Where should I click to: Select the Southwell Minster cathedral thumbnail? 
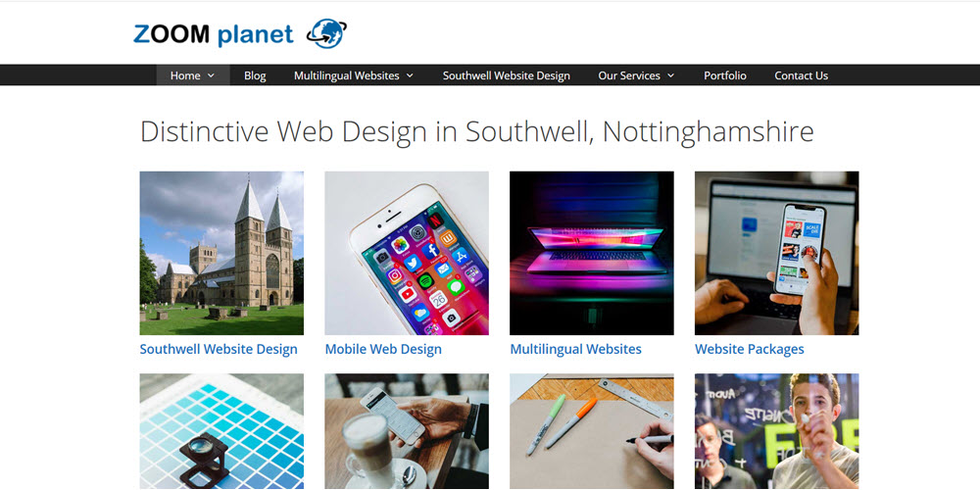click(221, 253)
